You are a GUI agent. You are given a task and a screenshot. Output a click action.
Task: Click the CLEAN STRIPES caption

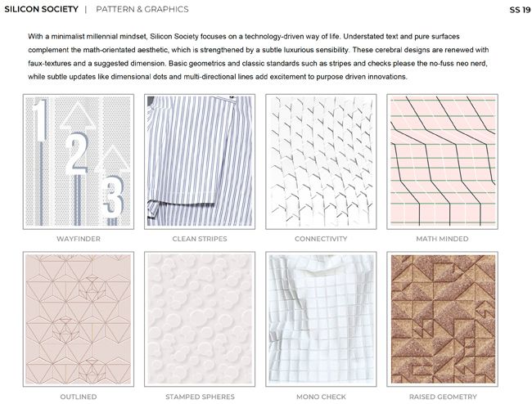(x=200, y=239)
